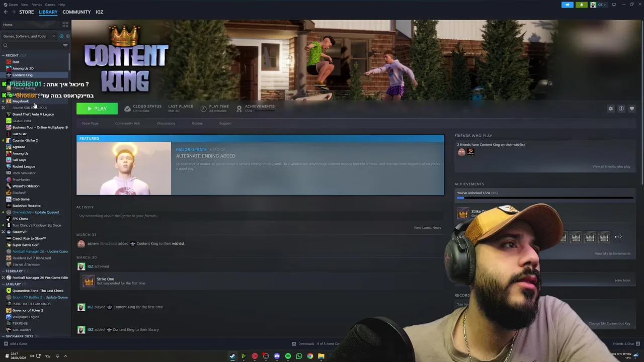Screen dimensions: 644x362
Task: Open the Community Hub link
Action: tap(128, 124)
